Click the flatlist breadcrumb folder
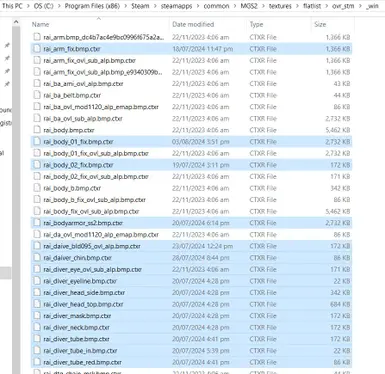Screen dimensions: 385x374 click(x=312, y=6)
